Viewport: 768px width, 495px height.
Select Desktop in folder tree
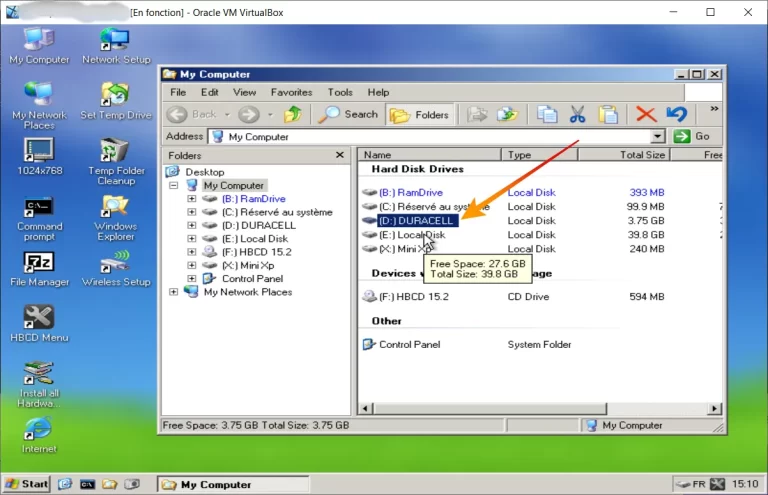pyautogui.click(x=205, y=172)
